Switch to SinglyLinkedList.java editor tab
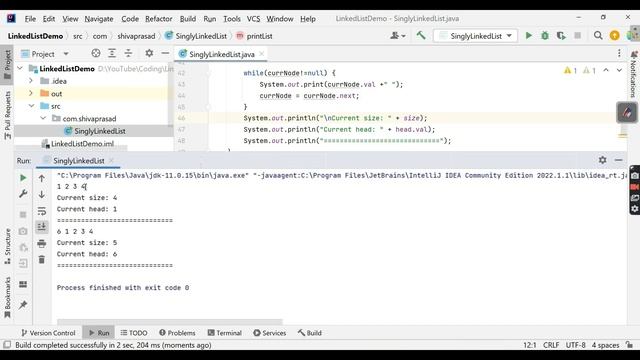Screen dimensions: 640x360 point(222,54)
